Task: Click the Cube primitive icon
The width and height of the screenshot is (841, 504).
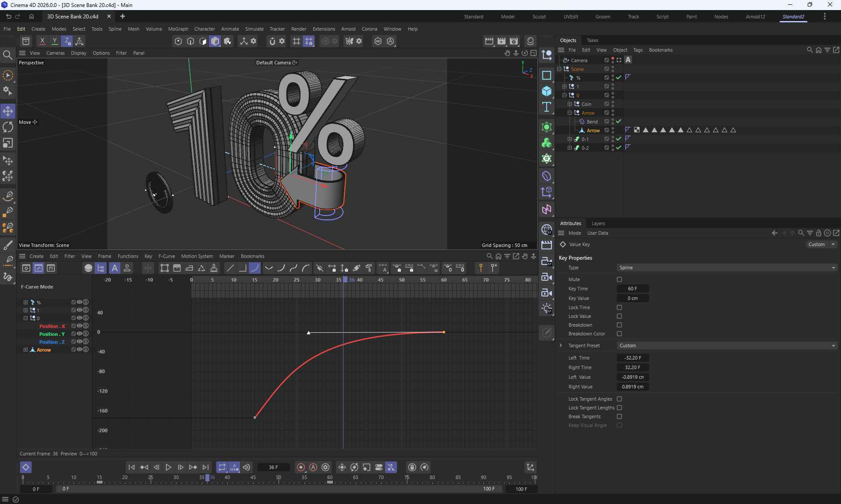Action: click(x=547, y=91)
